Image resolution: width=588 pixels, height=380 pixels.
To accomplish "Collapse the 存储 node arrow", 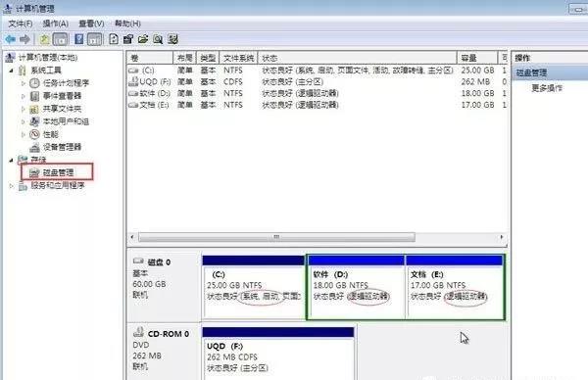I will 12,160.
